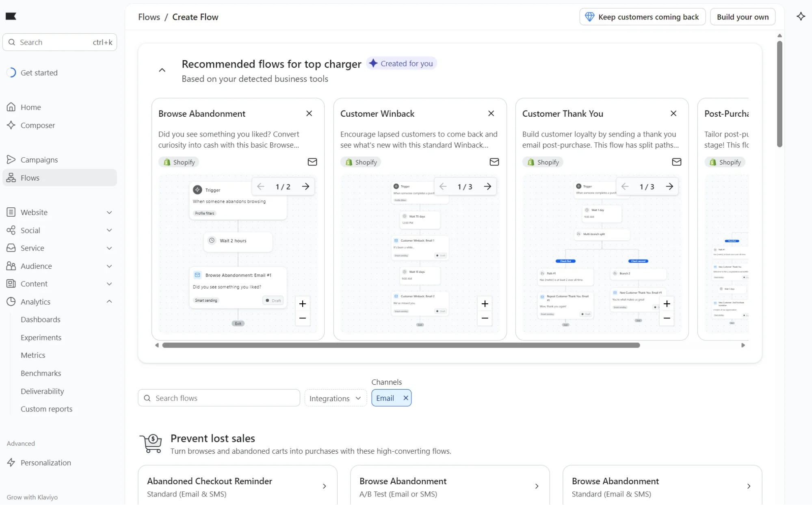The width and height of the screenshot is (812, 505).
Task: Zoom out on Customer Thank You preview
Action: (667, 318)
